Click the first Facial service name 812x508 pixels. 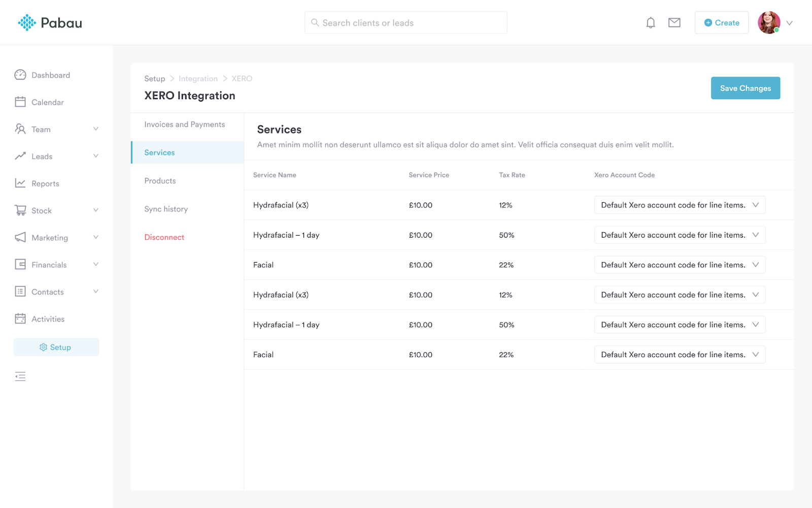[263, 265]
